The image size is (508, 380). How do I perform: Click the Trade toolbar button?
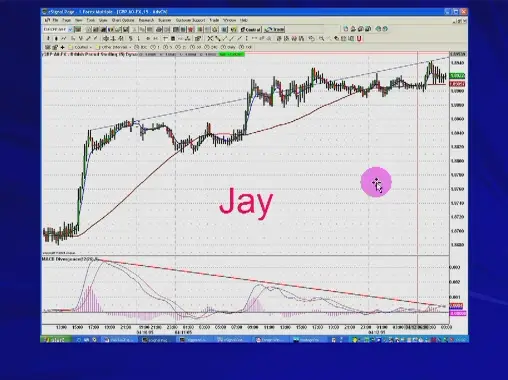274,30
